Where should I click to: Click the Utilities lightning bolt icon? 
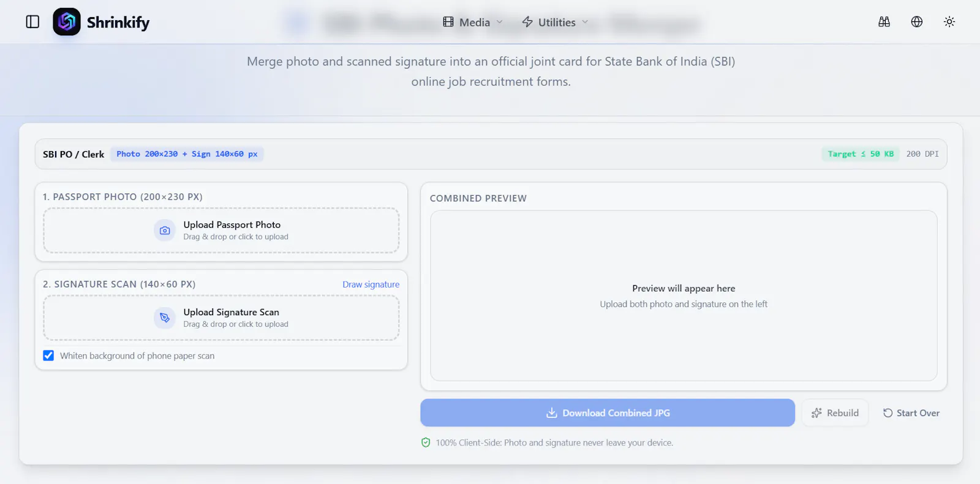(x=527, y=22)
